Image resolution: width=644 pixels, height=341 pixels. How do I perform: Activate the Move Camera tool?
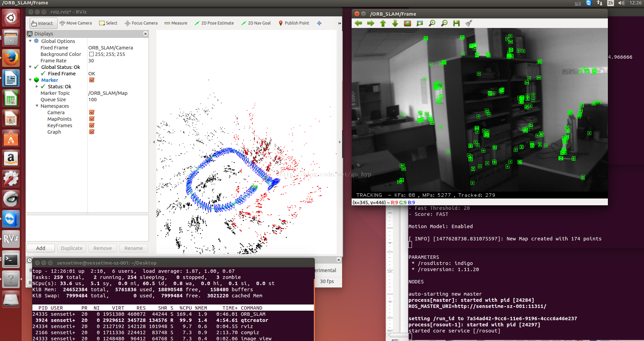tap(76, 23)
